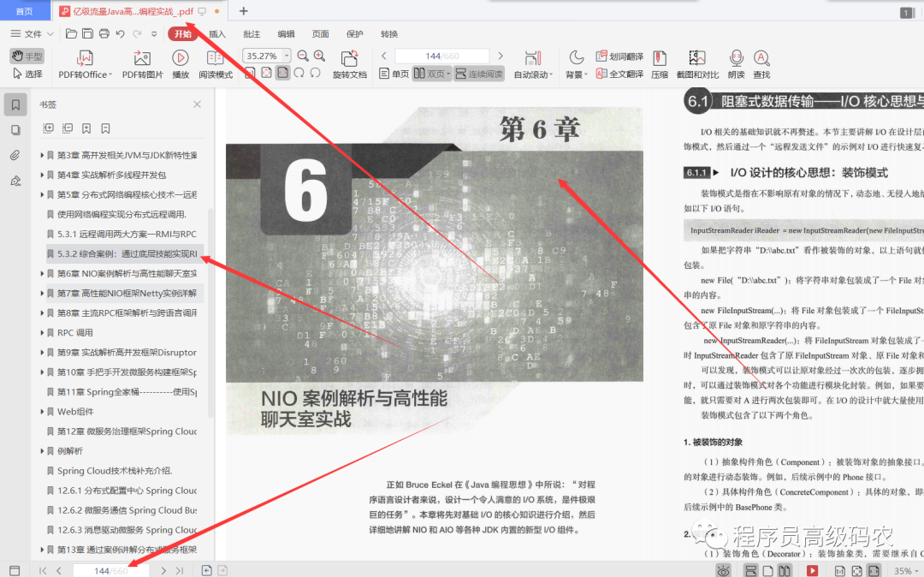The width and height of the screenshot is (924, 577).
Task: Select the 手型 hand tool
Action: click(x=27, y=56)
